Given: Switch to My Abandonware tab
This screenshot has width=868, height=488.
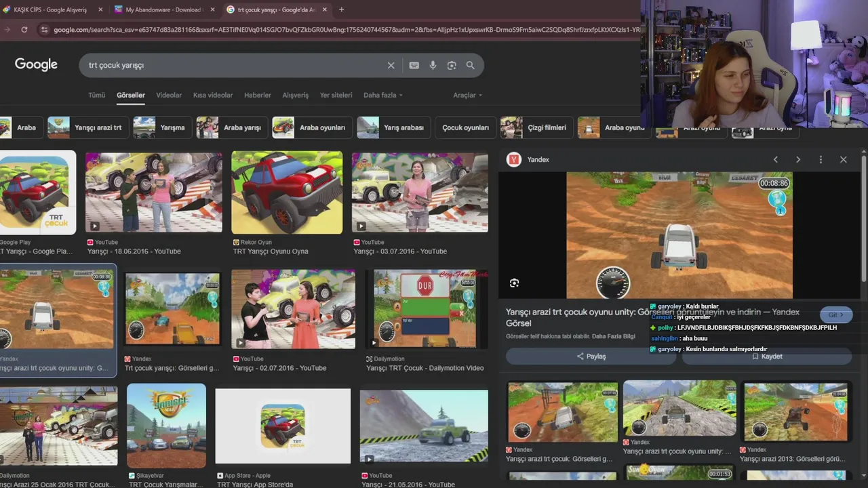Looking at the screenshot, I should point(163,9).
